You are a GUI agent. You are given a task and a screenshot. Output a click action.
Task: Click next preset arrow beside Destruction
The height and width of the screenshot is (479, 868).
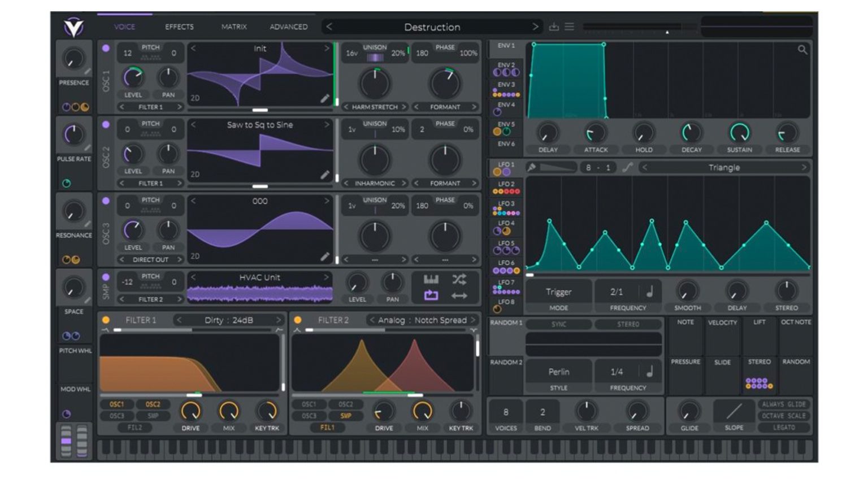[x=536, y=27]
